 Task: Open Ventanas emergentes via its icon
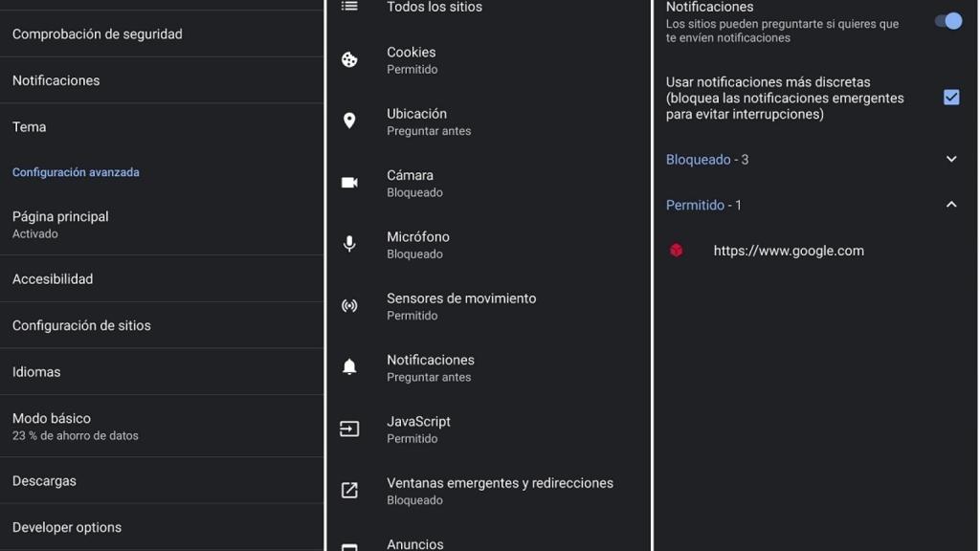click(x=349, y=490)
